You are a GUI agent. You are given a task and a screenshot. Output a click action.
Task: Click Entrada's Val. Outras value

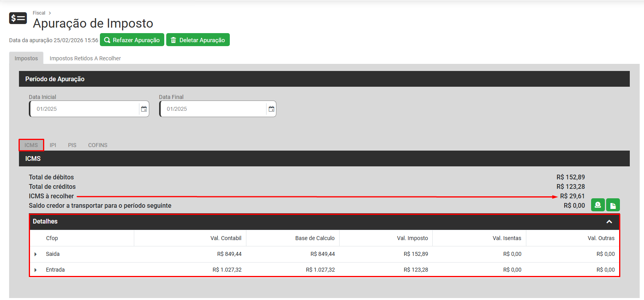pos(606,270)
